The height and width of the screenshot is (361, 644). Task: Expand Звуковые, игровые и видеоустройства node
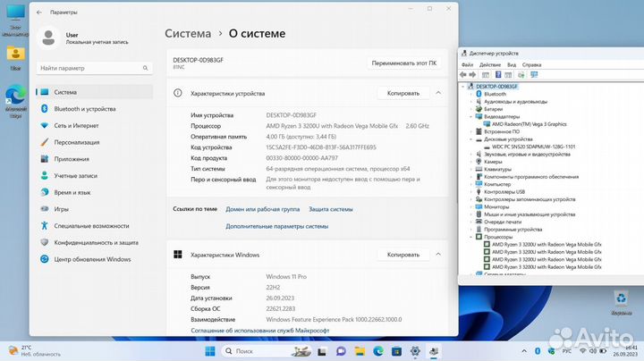tap(471, 155)
